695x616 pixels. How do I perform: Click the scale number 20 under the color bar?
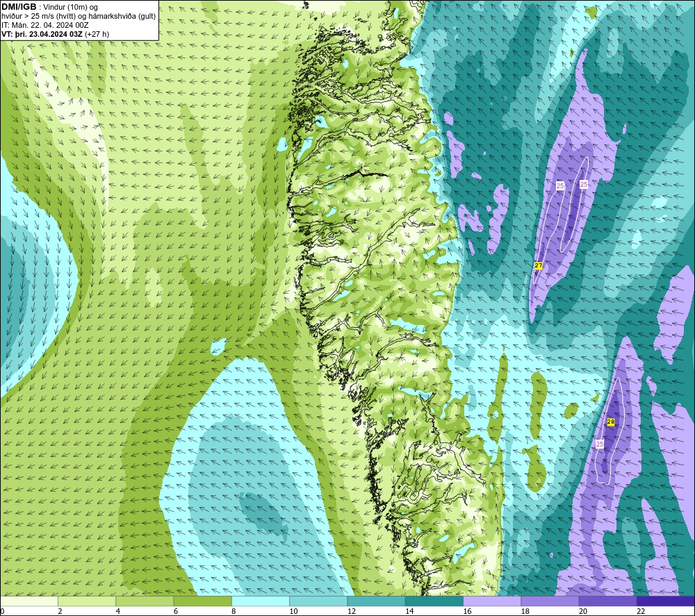[583, 612]
